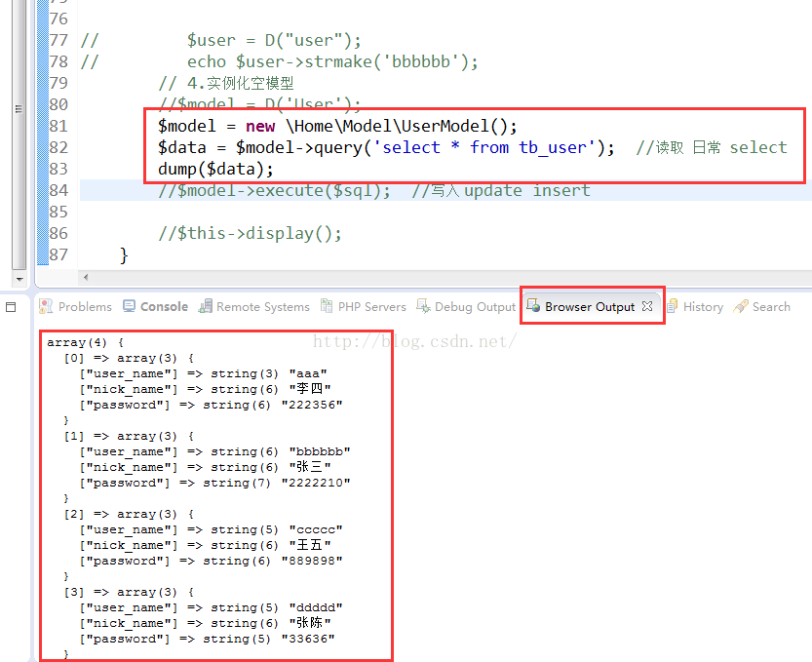Switch to the Console tab
This screenshot has width=812, height=662.
[155, 307]
